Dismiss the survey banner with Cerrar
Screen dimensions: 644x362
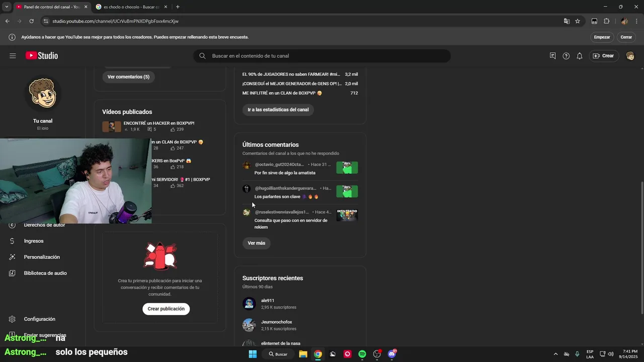(626, 37)
